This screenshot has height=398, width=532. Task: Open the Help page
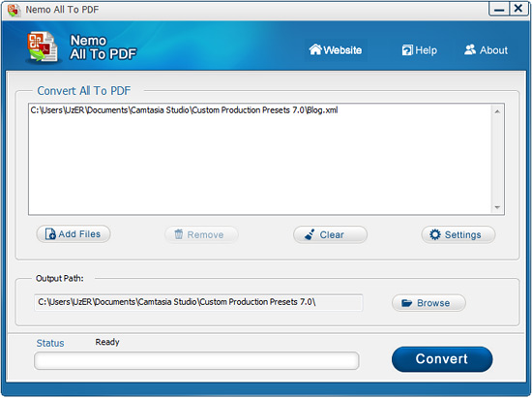(420, 50)
